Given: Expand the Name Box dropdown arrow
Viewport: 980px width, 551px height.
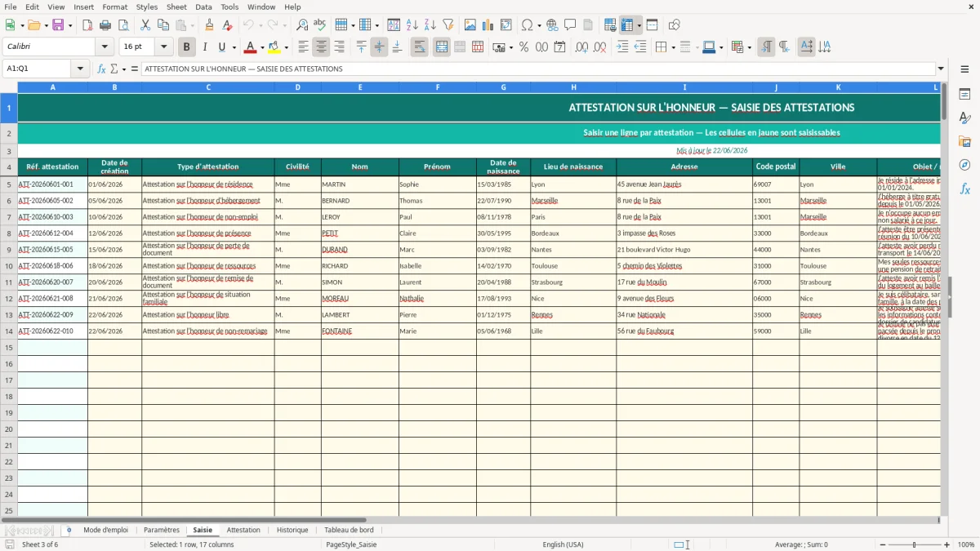Looking at the screenshot, I should [x=80, y=69].
